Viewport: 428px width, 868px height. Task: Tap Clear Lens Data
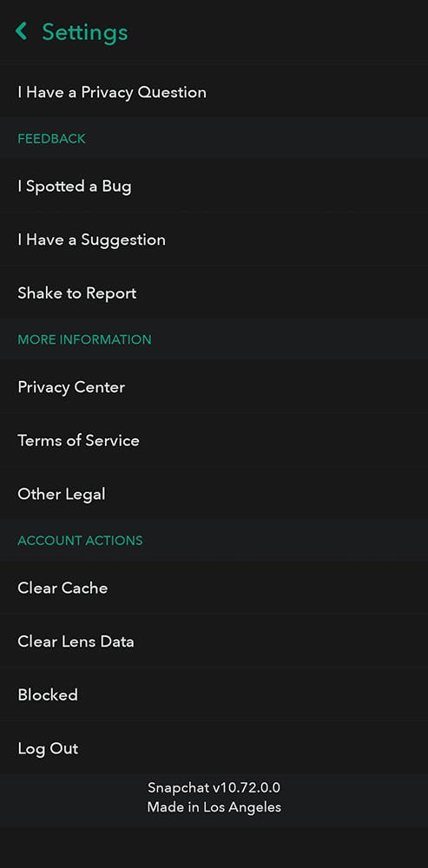[x=214, y=641]
